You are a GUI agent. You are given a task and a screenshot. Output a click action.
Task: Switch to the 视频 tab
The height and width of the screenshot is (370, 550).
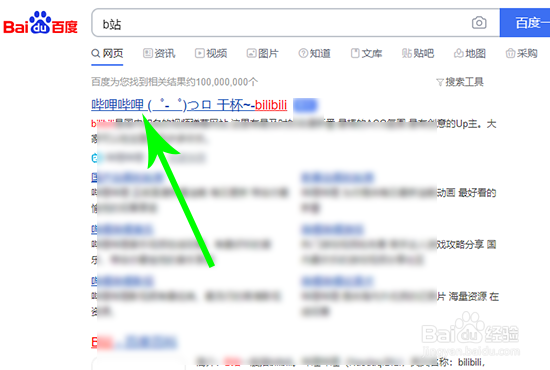[211, 54]
